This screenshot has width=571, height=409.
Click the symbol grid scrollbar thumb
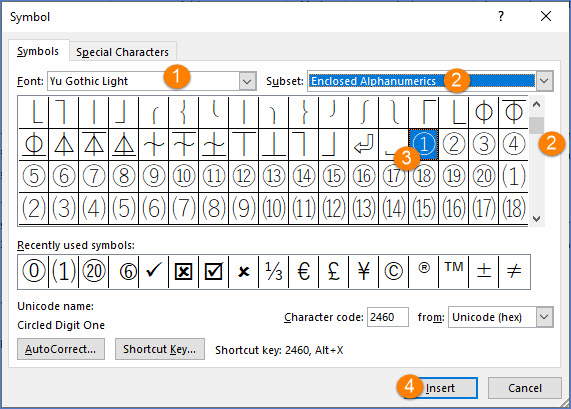coord(536,125)
